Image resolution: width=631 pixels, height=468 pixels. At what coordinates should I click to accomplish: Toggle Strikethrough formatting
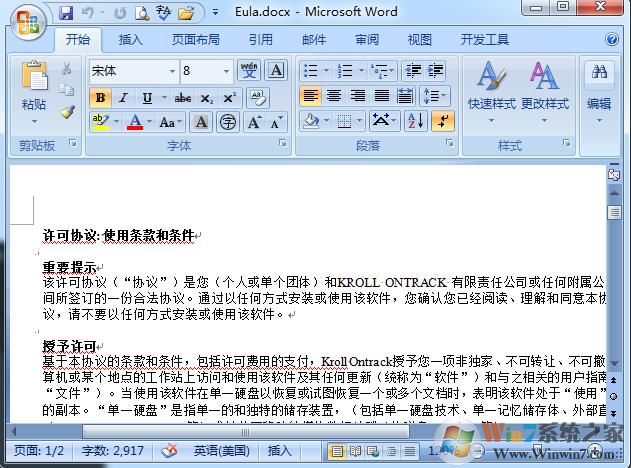coord(182,98)
